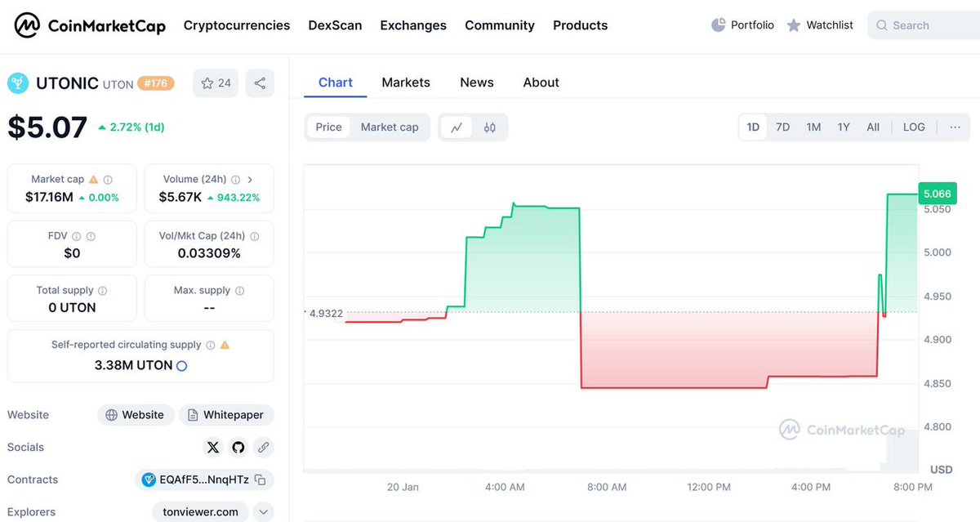Select the Price chart toggle

[x=328, y=127]
